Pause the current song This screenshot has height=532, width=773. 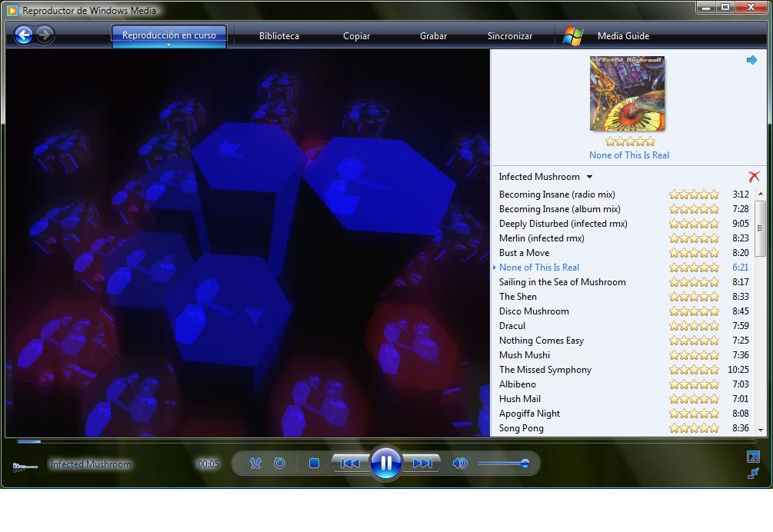(385, 462)
